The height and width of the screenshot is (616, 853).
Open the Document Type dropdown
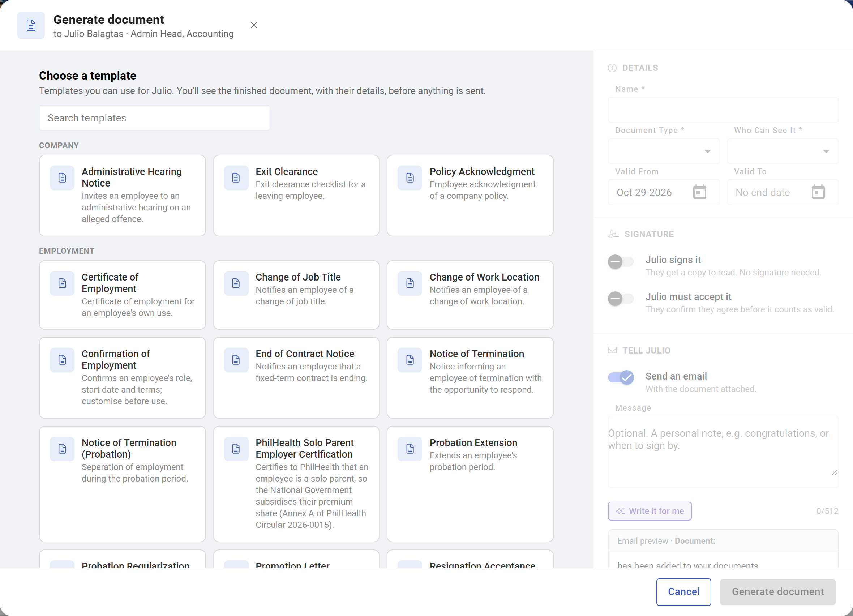[x=664, y=151]
